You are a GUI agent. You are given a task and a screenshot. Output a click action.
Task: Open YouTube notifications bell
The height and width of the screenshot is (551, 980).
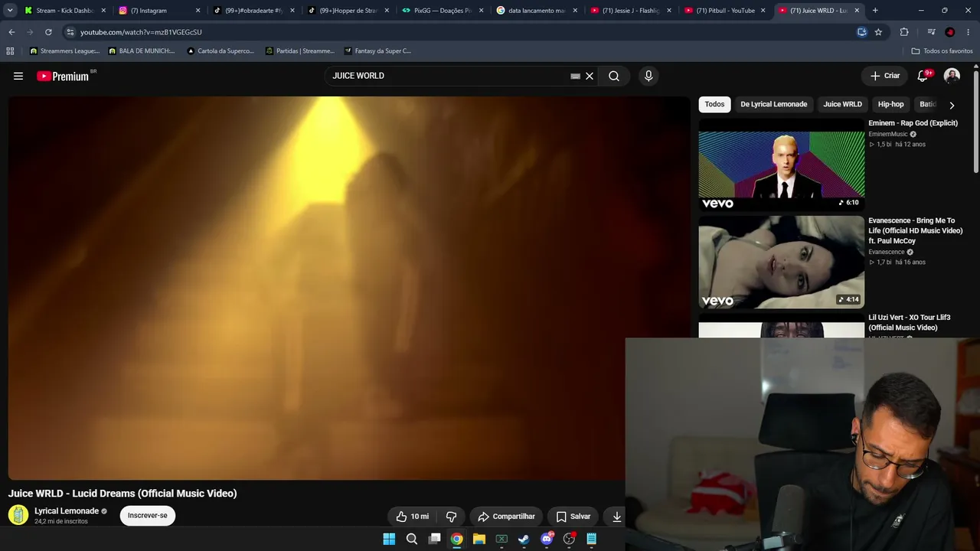(923, 76)
